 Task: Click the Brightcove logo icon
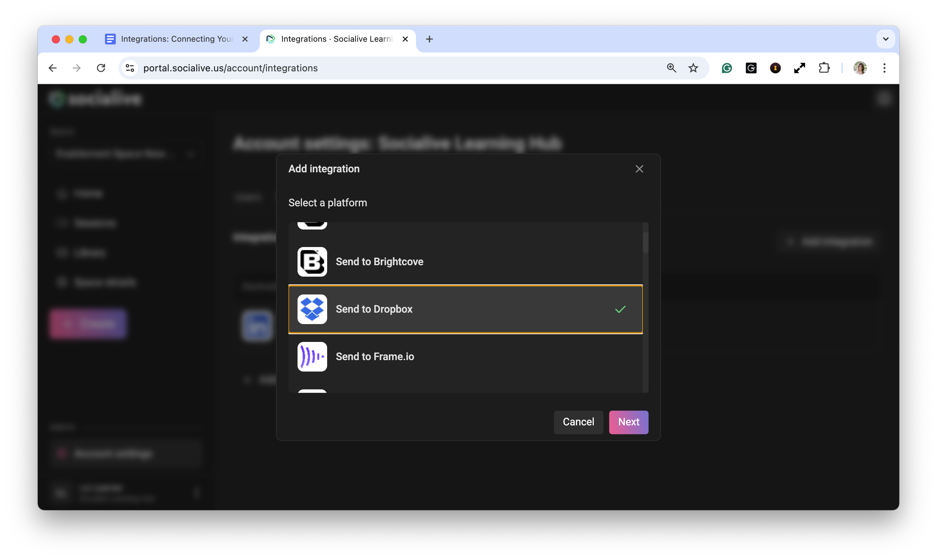pyautogui.click(x=312, y=261)
